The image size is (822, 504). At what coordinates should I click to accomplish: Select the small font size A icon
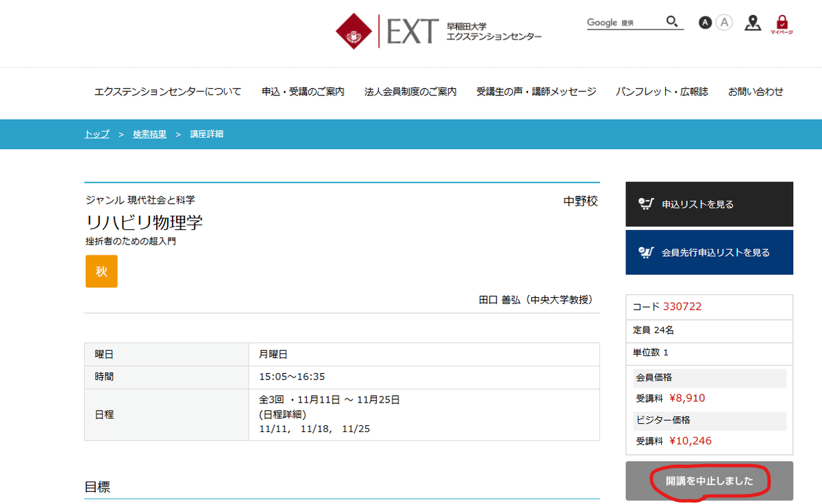705,23
